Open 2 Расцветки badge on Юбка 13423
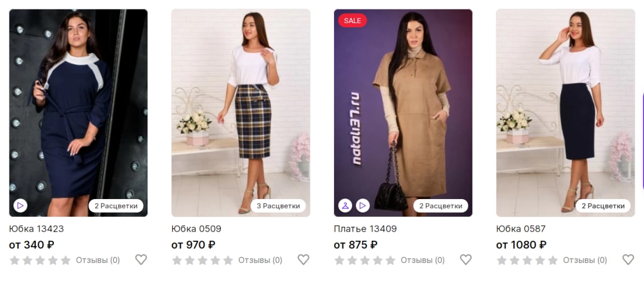 tap(116, 206)
